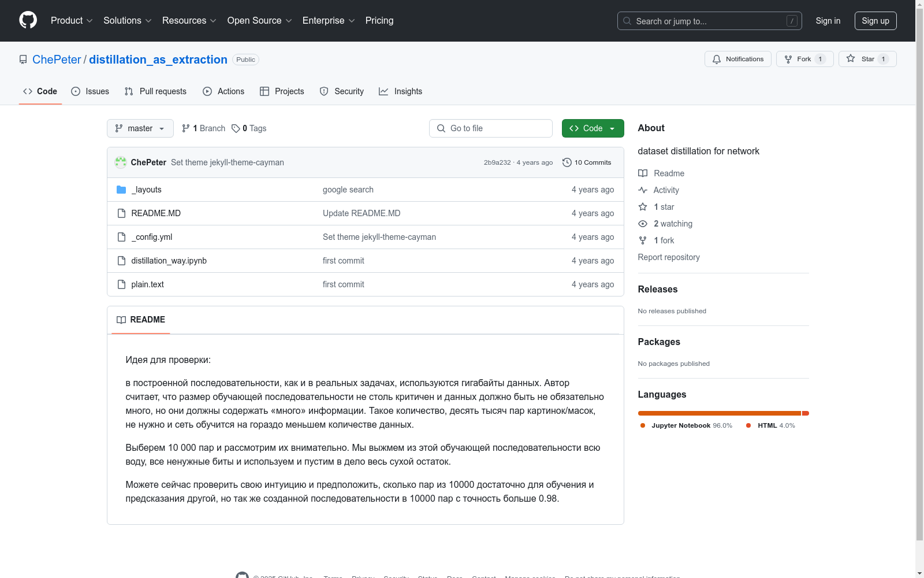Click the search magnifier icon in header

pyautogui.click(x=627, y=21)
